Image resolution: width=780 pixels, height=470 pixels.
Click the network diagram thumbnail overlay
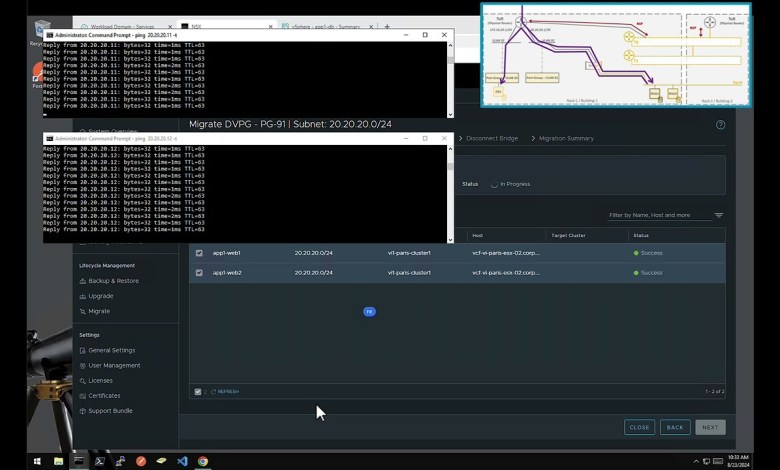[x=616, y=55]
